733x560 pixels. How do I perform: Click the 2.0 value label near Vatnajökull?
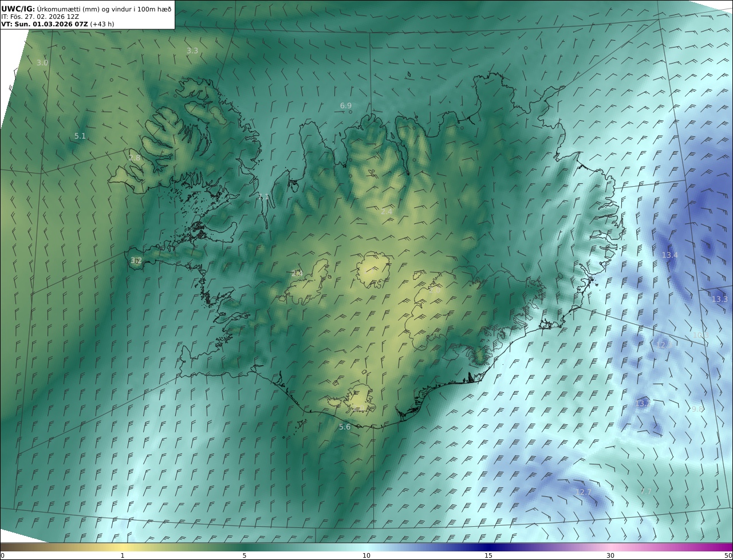(x=435, y=290)
